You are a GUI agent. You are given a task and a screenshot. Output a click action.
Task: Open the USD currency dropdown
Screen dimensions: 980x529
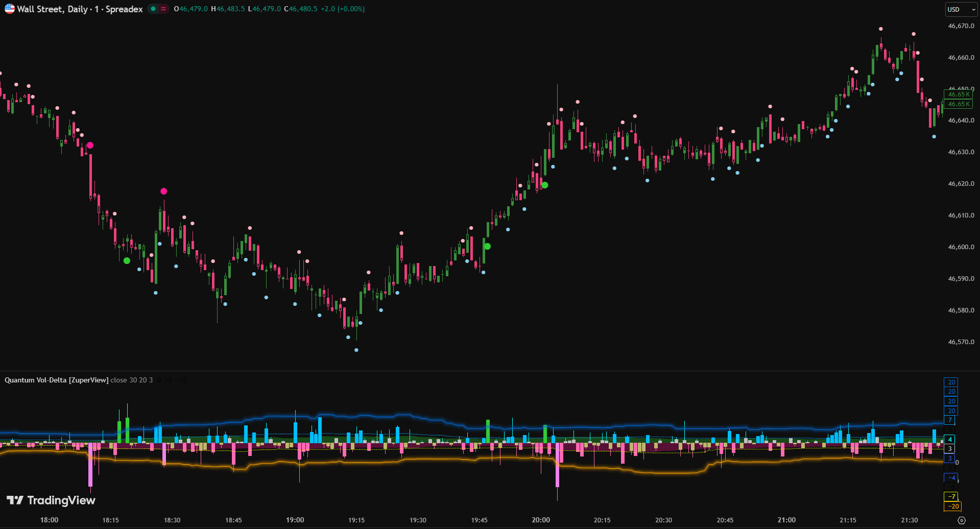click(961, 9)
